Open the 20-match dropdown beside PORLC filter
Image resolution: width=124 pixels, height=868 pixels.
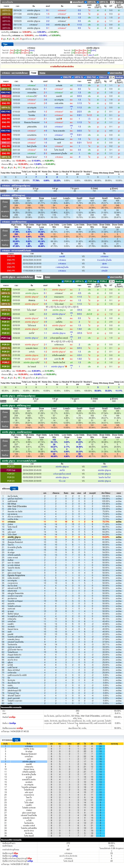click(x=112, y=281)
